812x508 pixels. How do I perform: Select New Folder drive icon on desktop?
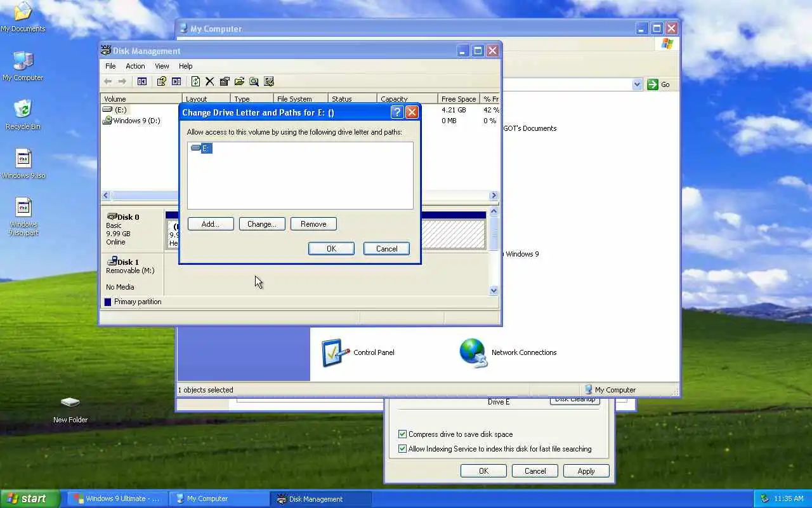[70, 410]
